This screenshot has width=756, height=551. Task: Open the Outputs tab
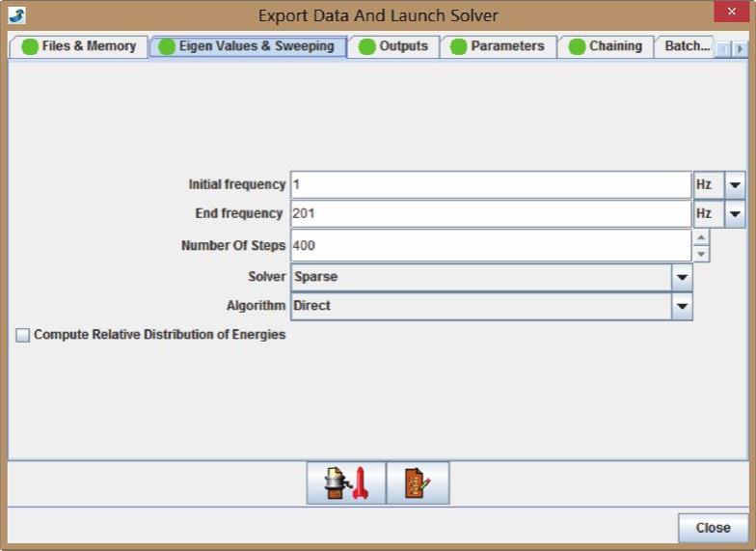tap(393, 46)
